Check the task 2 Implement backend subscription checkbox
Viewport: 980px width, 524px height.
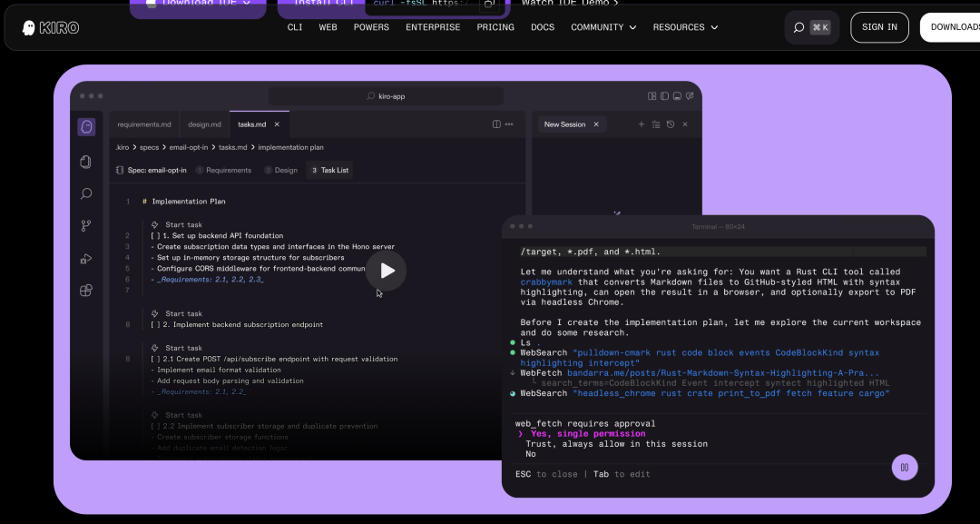[156, 324]
